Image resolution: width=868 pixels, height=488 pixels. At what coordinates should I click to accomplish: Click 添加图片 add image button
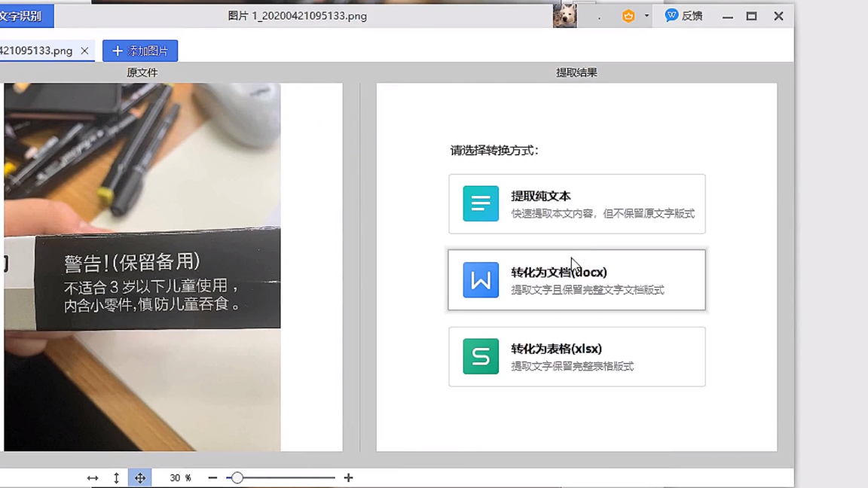[140, 51]
